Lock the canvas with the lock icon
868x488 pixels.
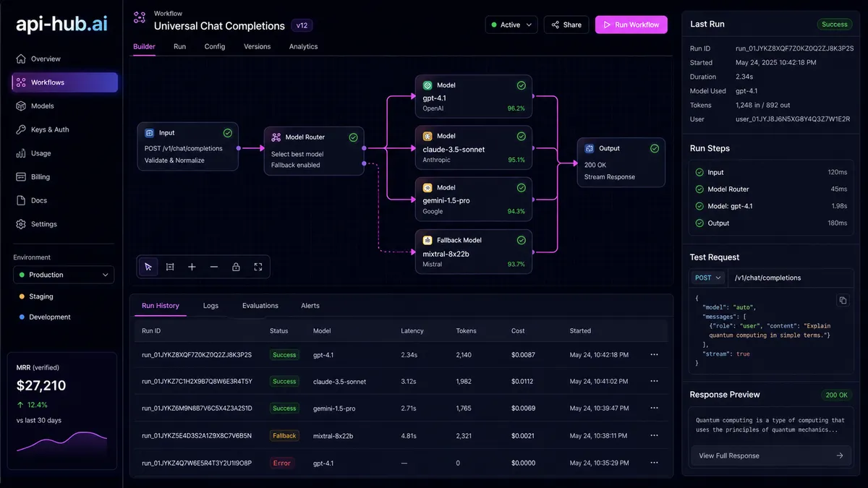click(236, 267)
